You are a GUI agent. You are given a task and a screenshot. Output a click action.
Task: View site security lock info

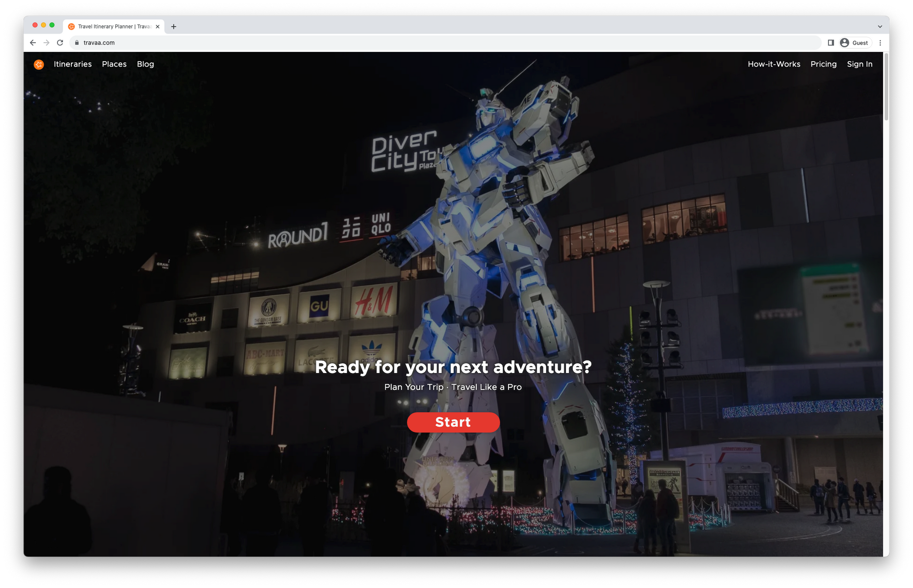tap(77, 43)
